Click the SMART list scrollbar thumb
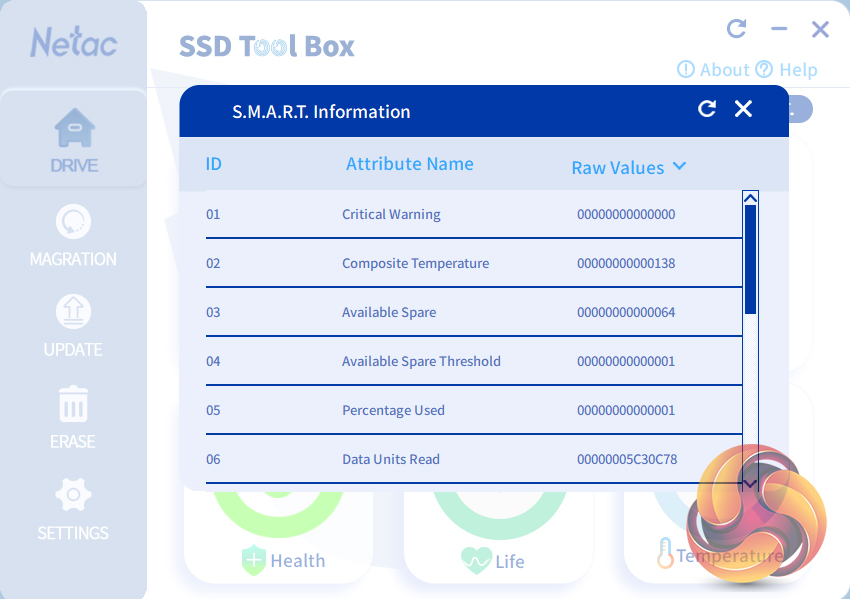The height and width of the screenshot is (599, 850). (750, 259)
